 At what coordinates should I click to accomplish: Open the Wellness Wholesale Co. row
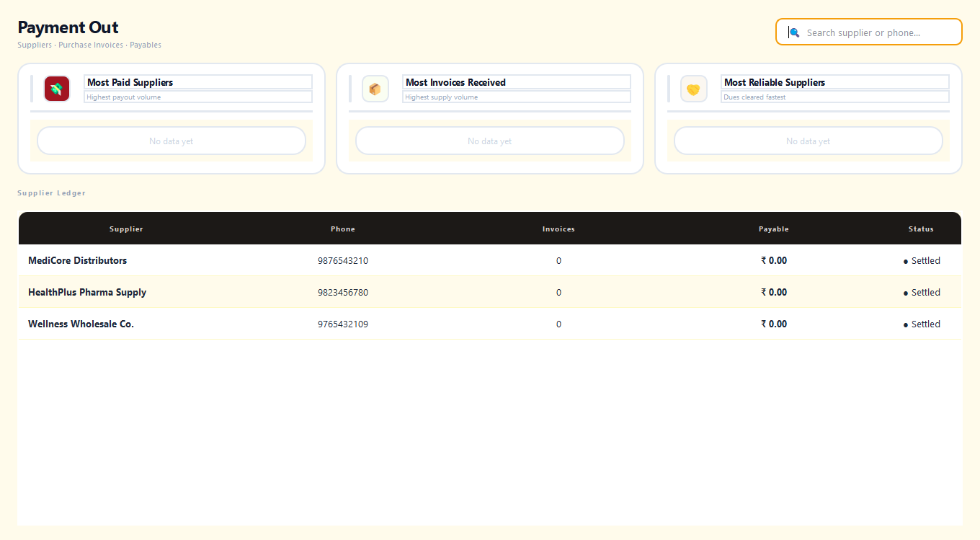490,324
